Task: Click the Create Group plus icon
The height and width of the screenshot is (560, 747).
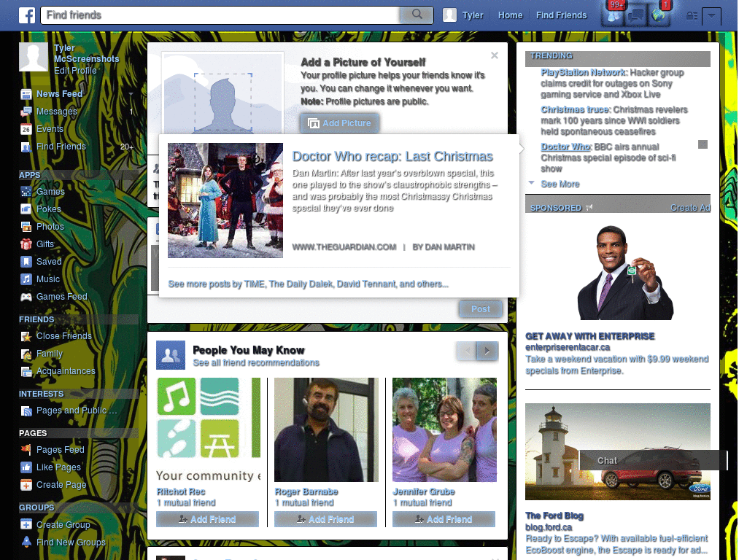Action: (x=26, y=525)
